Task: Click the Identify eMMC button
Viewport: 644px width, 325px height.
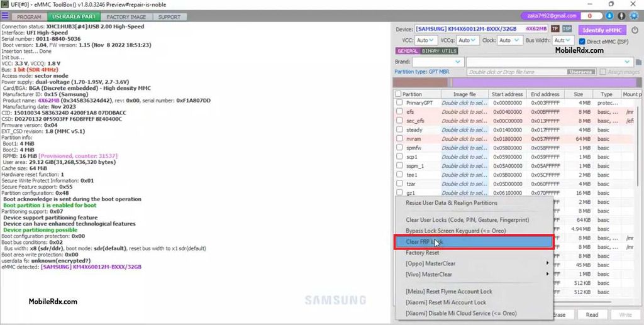Action: [x=602, y=30]
